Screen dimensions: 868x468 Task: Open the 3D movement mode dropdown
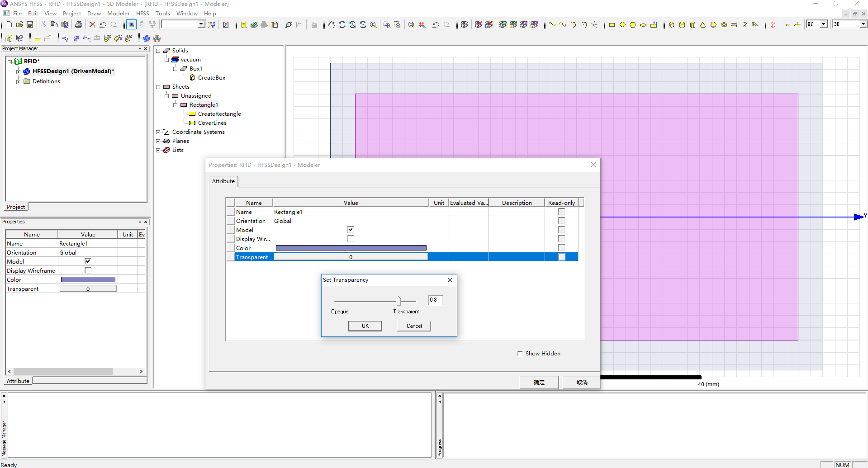863,24
